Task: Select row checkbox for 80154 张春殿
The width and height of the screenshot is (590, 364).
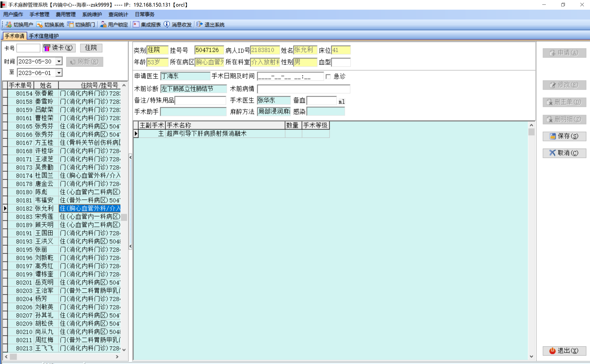Action: tap(5, 93)
